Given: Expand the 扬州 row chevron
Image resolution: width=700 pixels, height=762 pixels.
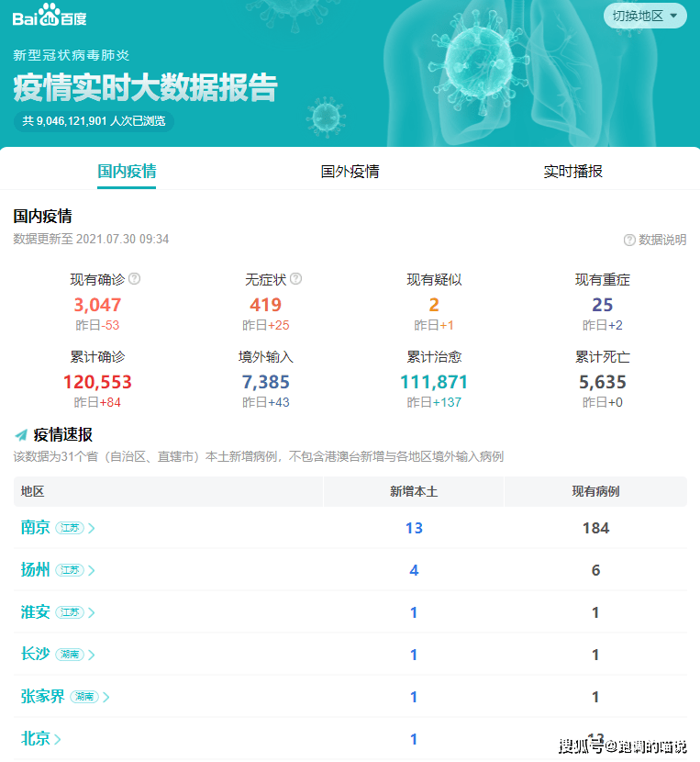Looking at the screenshot, I should coord(92,570).
